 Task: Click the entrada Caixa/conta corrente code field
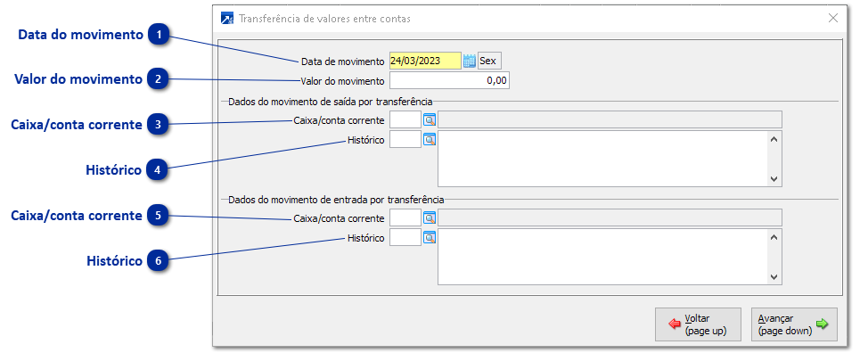click(405, 217)
